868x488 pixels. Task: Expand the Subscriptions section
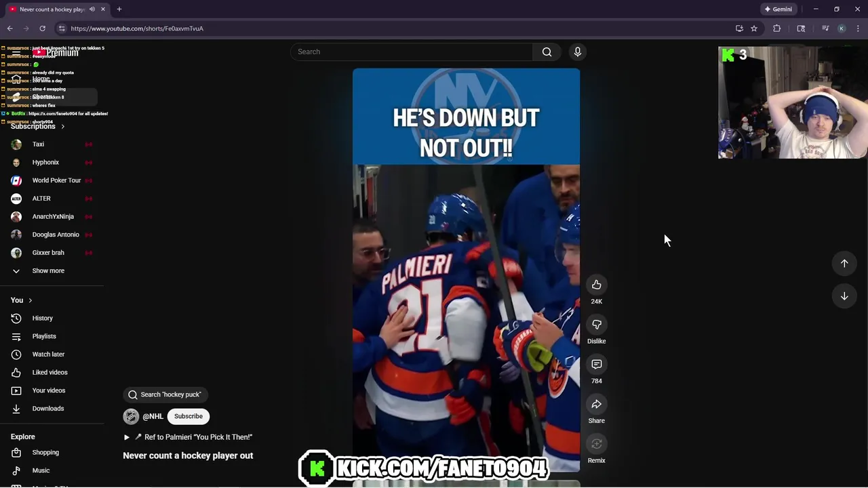[x=37, y=126]
